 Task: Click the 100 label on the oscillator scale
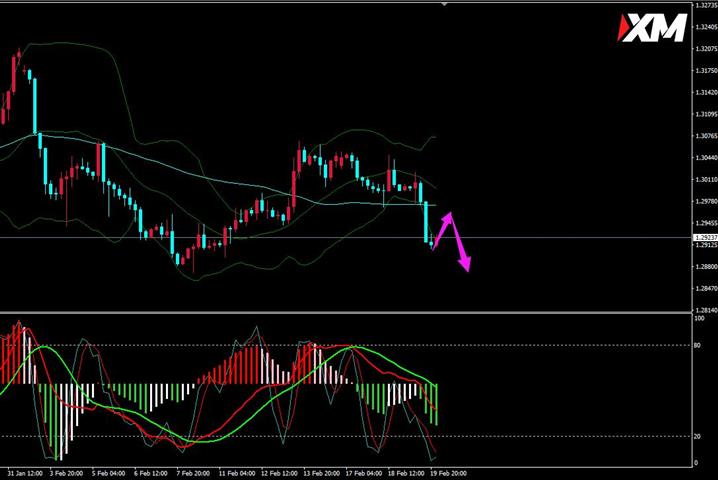[699, 318]
